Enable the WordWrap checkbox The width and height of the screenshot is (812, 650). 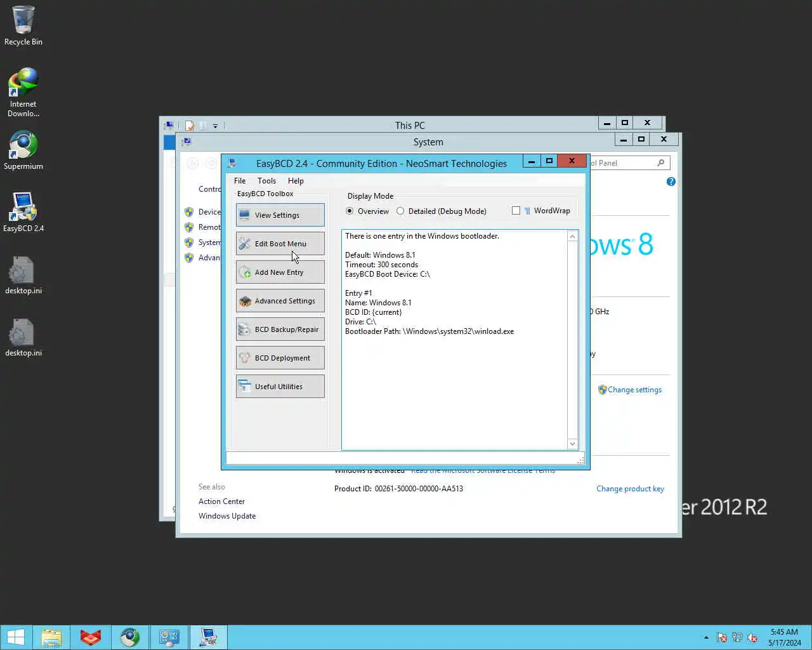click(516, 211)
